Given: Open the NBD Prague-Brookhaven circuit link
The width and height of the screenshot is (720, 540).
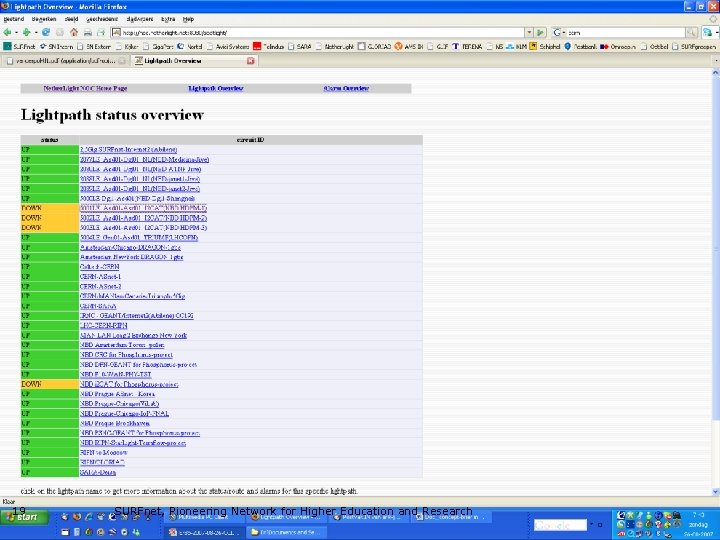Looking at the screenshot, I should tap(115, 423).
